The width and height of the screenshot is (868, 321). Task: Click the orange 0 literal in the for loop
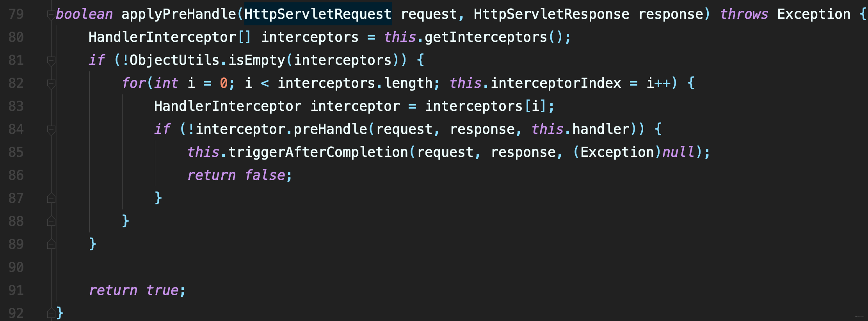224,83
